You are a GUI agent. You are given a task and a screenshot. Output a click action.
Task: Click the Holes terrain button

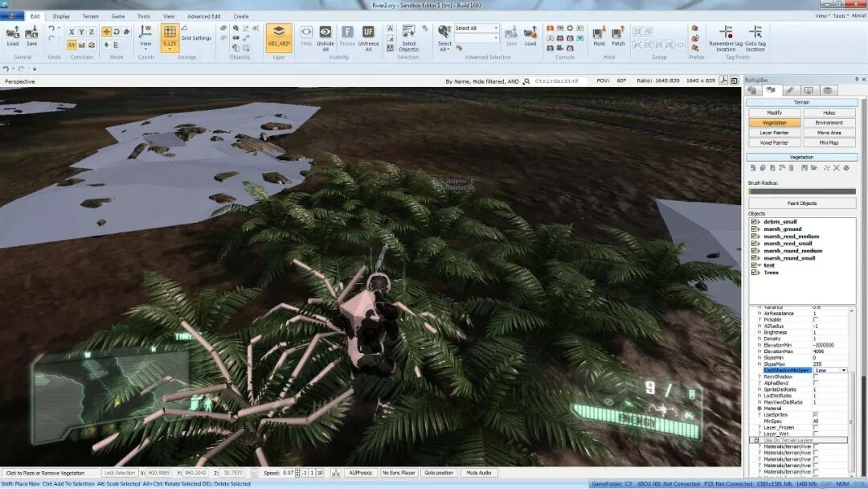pos(829,113)
